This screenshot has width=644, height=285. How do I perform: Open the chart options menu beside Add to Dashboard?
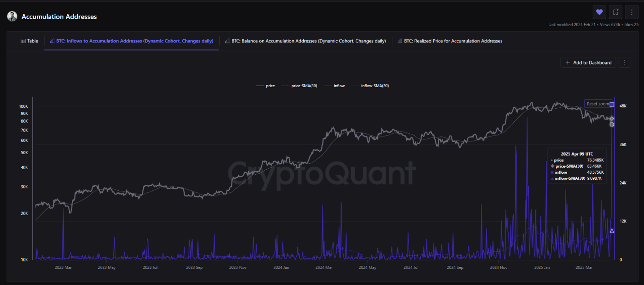pyautogui.click(x=624, y=62)
